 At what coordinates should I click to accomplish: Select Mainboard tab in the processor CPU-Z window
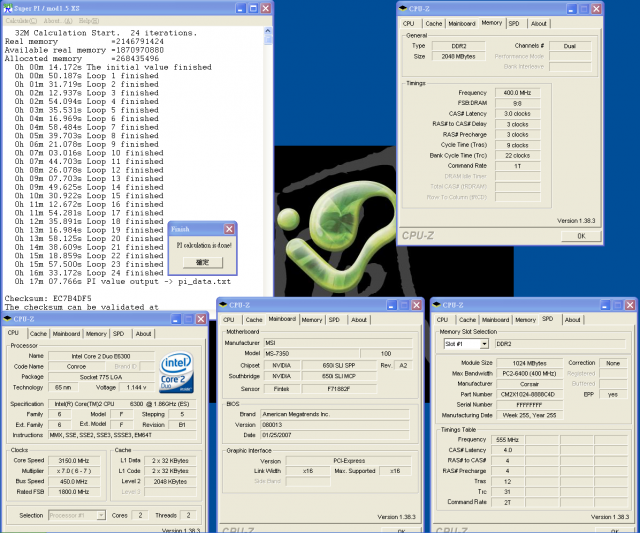(67, 334)
